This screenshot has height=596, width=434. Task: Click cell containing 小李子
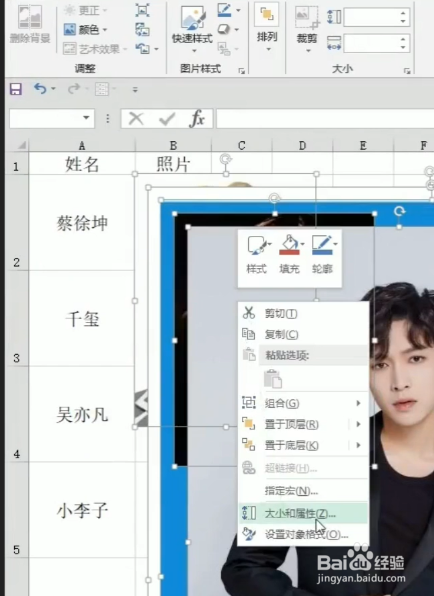tap(82, 510)
